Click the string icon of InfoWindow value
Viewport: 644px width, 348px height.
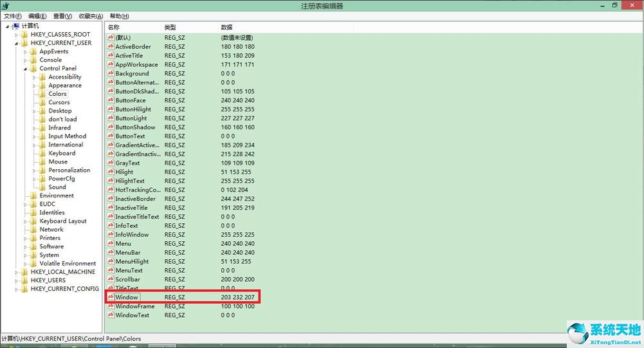click(111, 235)
